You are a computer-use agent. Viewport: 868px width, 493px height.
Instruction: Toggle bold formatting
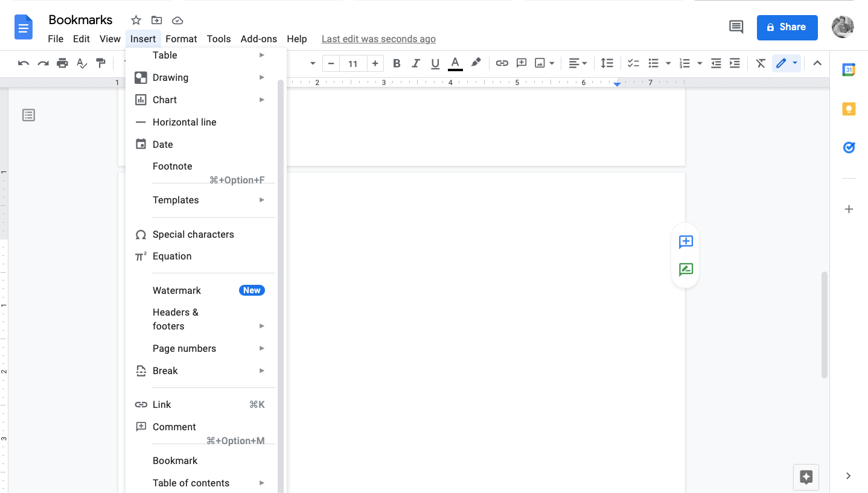pyautogui.click(x=397, y=63)
